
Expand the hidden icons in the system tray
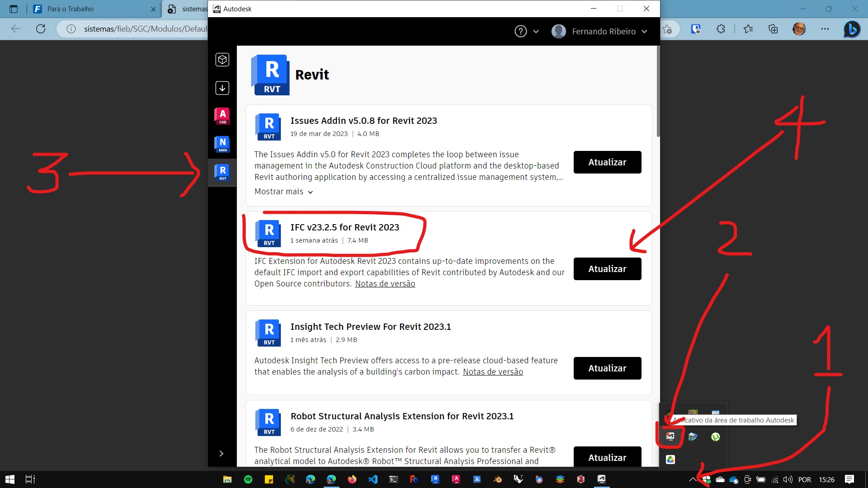[x=693, y=479]
